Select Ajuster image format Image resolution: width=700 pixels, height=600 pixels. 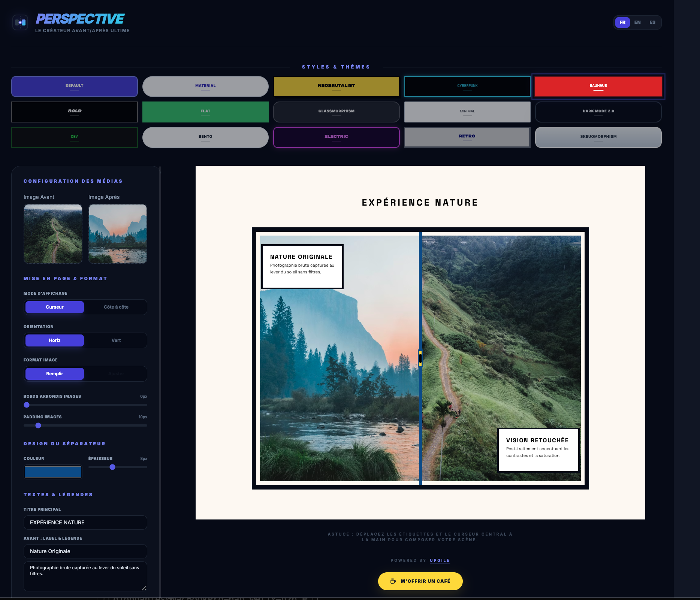116,373
